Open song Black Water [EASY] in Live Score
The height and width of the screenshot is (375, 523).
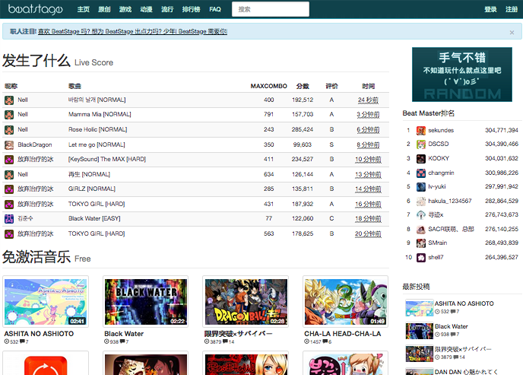pos(94,219)
